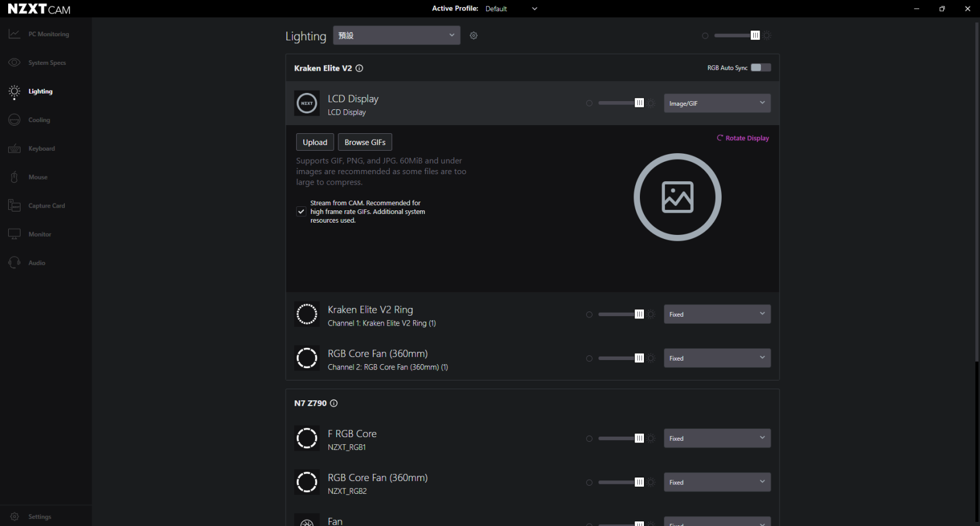Click the lighting settings gear icon
The height and width of the screenshot is (526, 980).
click(x=473, y=36)
